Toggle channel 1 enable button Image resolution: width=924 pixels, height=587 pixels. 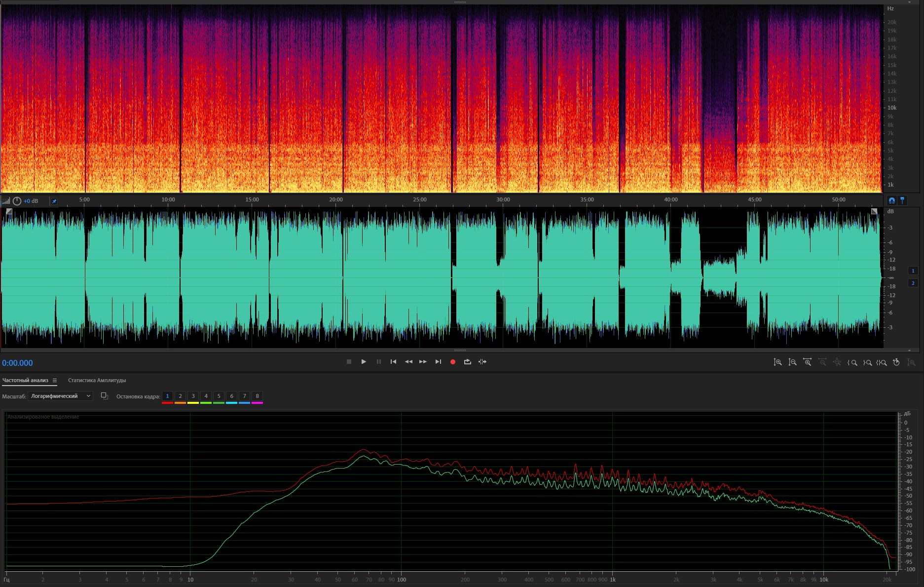point(913,271)
